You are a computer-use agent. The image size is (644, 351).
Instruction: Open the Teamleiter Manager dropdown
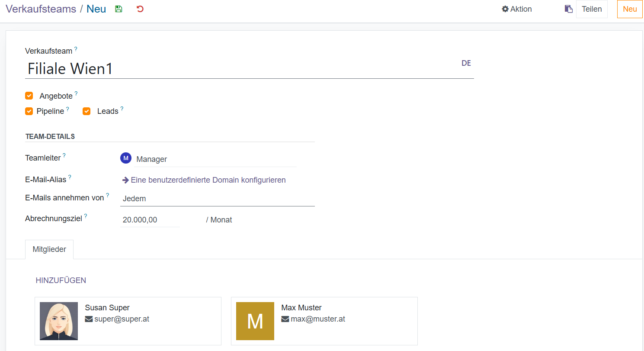(x=215, y=159)
